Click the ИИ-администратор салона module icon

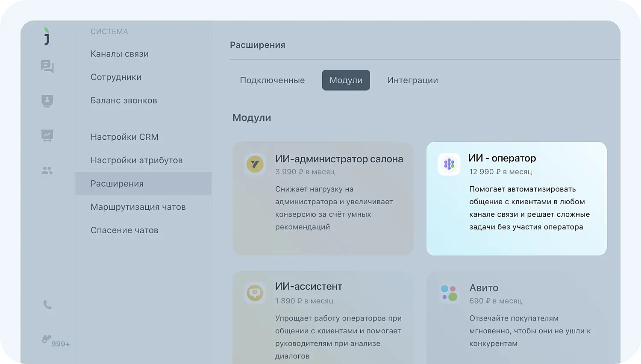255,164
